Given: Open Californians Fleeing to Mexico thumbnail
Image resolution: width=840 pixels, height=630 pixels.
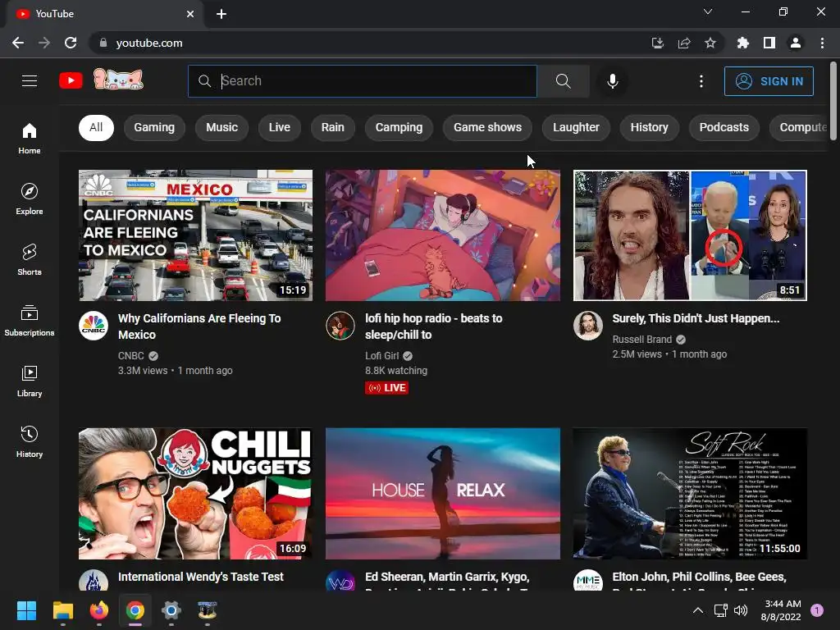Looking at the screenshot, I should (x=195, y=235).
